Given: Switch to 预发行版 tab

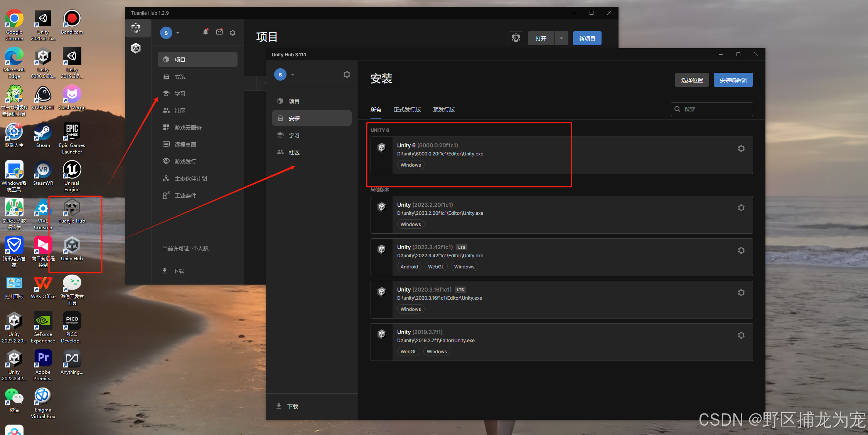Looking at the screenshot, I should coord(443,110).
